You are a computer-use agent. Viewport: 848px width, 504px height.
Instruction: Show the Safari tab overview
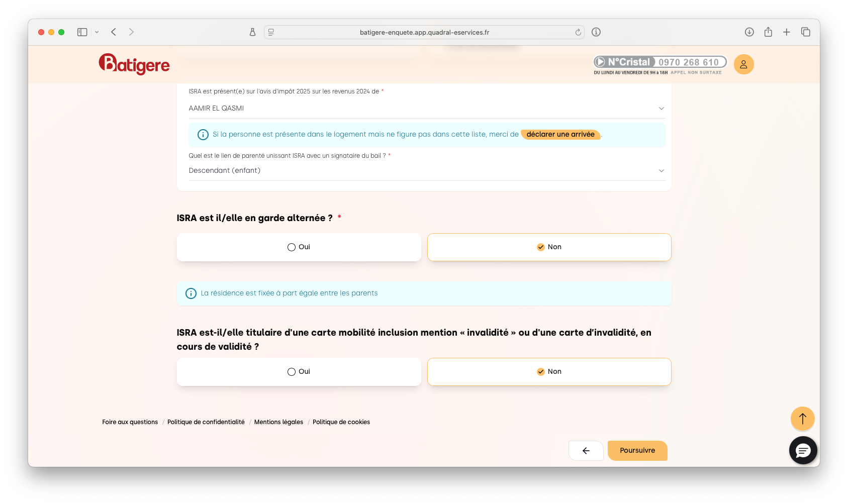[x=805, y=32]
